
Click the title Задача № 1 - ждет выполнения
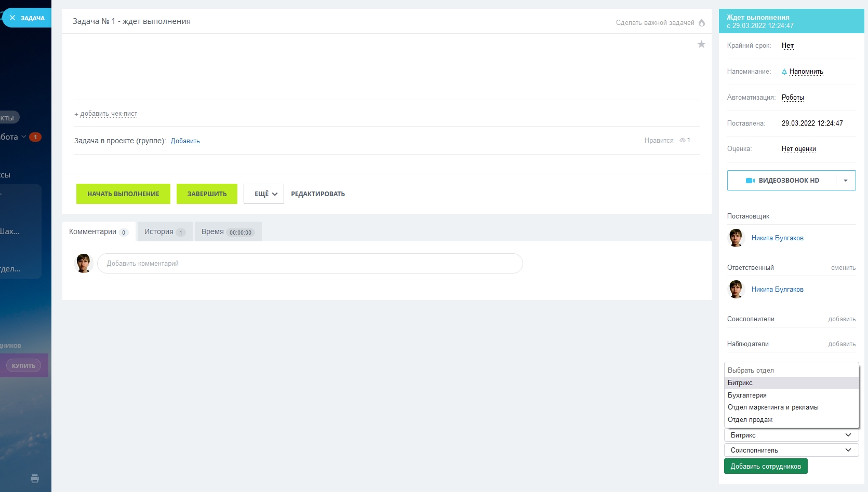click(x=131, y=21)
